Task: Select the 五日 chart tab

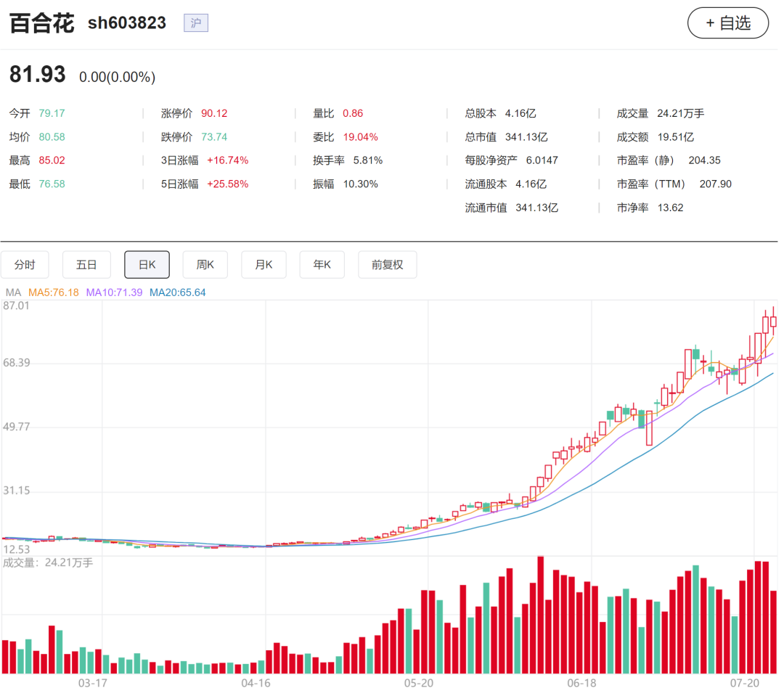Action: tap(86, 264)
